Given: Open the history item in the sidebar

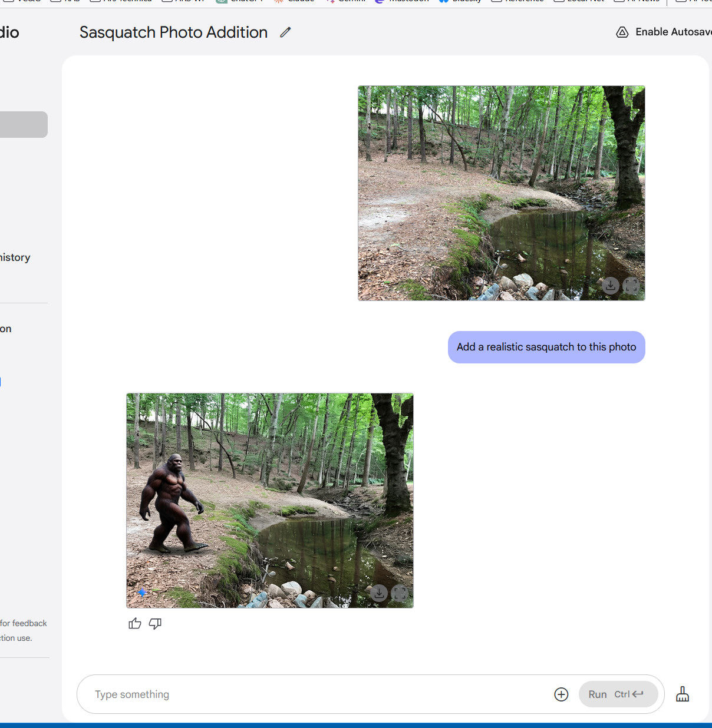Looking at the screenshot, I should click(x=15, y=257).
